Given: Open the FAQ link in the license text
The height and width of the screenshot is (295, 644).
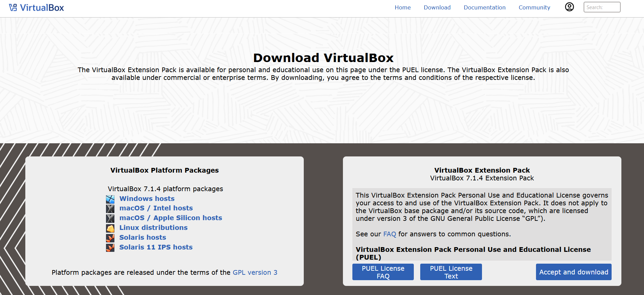Looking at the screenshot, I should point(390,234).
